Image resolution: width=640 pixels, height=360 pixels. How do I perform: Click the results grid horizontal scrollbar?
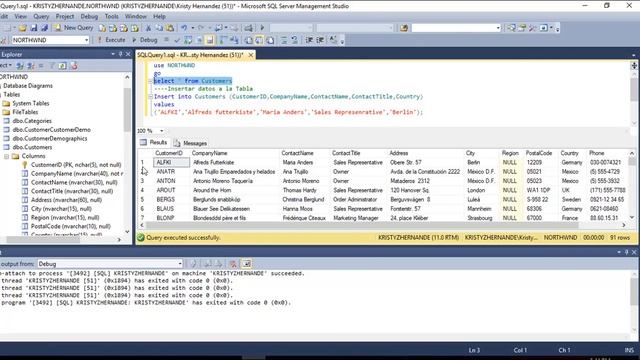pyautogui.click(x=362, y=225)
